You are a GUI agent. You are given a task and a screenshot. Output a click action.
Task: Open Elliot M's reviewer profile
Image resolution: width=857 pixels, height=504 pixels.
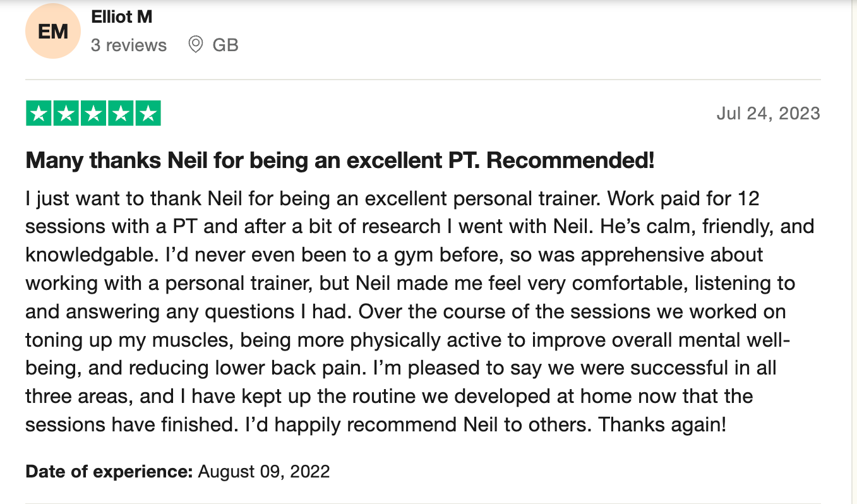pyautogui.click(x=121, y=17)
